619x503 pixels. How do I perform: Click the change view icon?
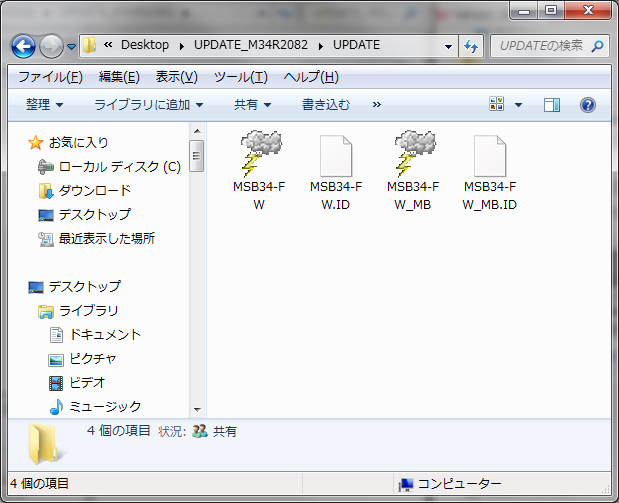(497, 105)
